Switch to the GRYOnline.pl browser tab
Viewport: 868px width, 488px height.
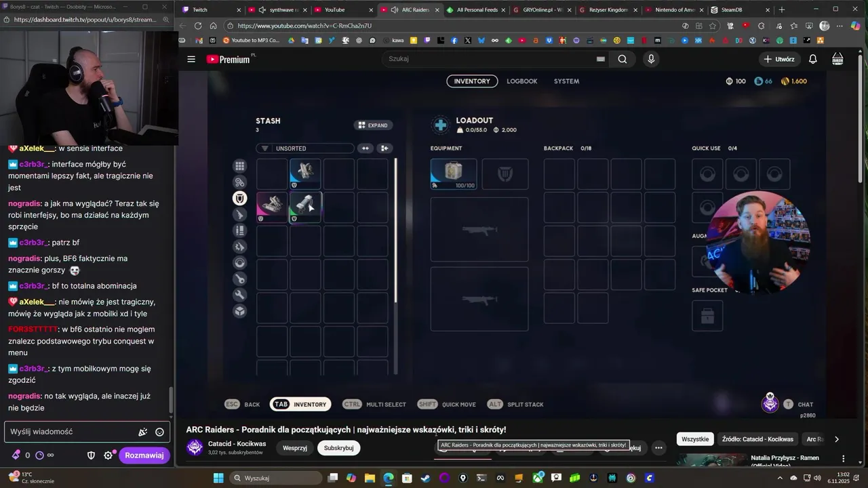[x=542, y=9]
